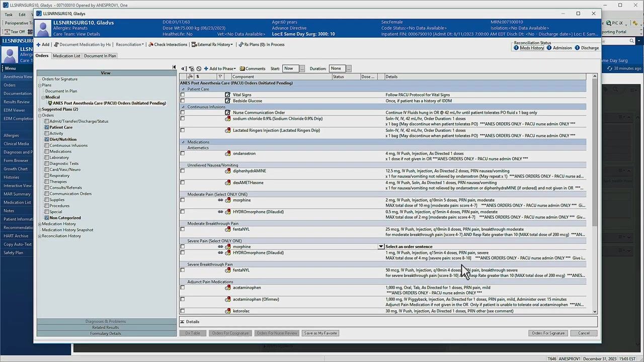Expand the Details panel
The height and width of the screenshot is (362, 644).
click(182, 322)
